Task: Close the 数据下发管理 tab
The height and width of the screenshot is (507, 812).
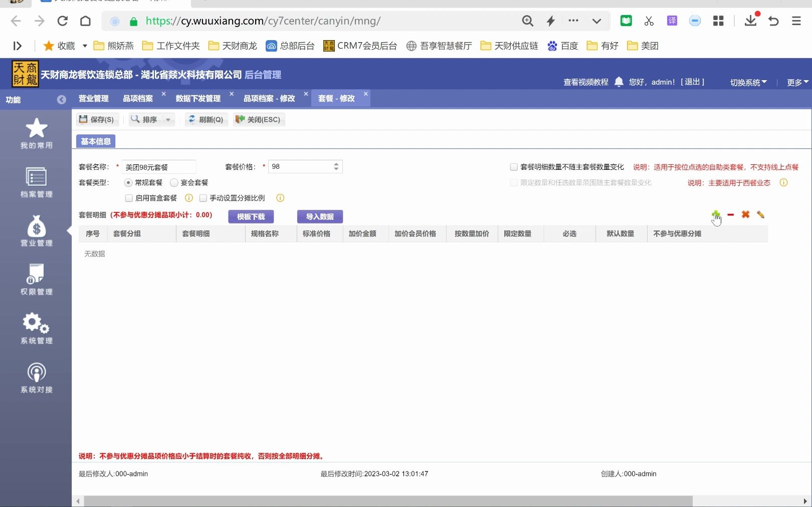Action: click(232, 94)
